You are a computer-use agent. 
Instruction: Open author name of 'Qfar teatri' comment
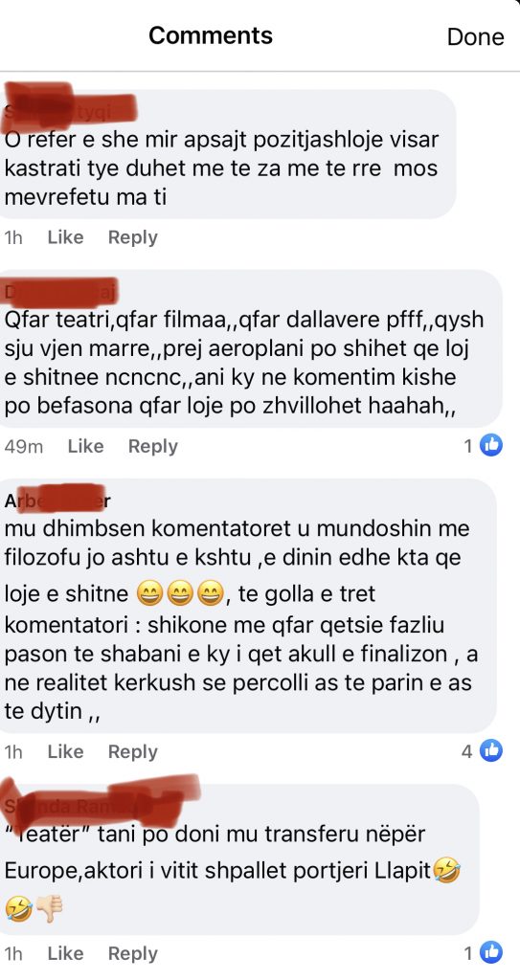click(60, 291)
